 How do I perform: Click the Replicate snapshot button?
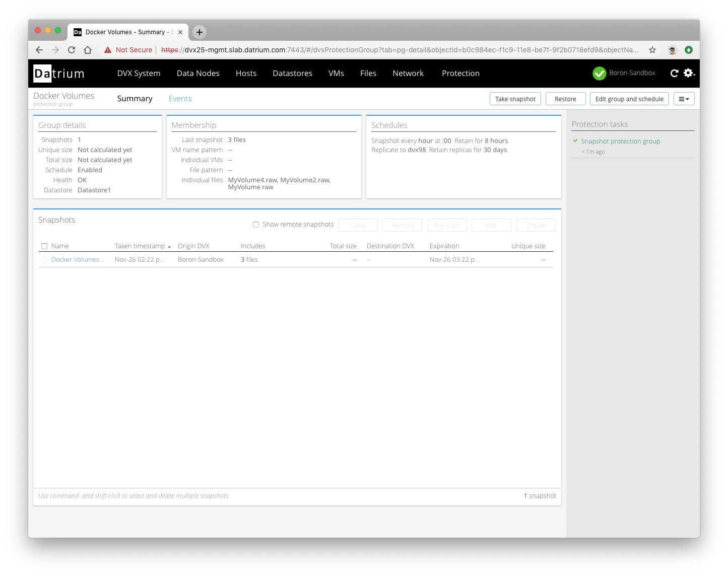tap(447, 225)
